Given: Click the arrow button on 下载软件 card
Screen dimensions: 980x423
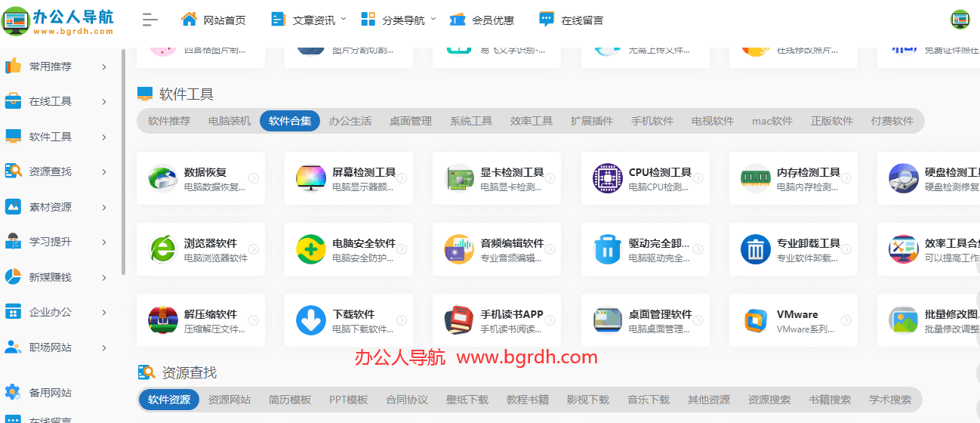Looking at the screenshot, I should (402, 320).
